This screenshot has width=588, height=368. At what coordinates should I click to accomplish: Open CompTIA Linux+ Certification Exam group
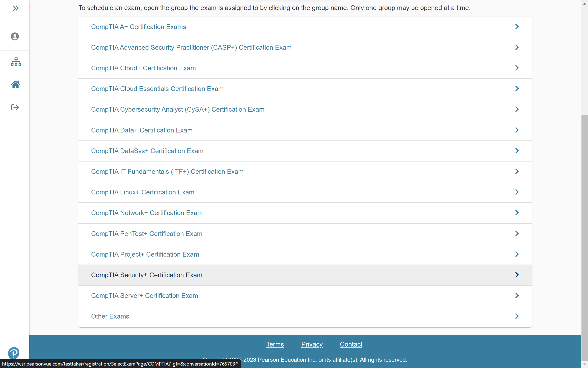[305, 192]
